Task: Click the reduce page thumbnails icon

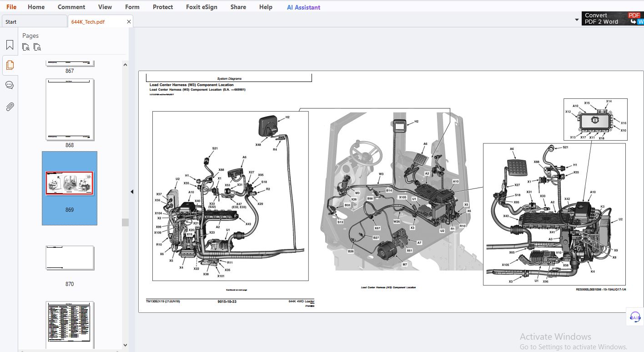Action: click(37, 47)
